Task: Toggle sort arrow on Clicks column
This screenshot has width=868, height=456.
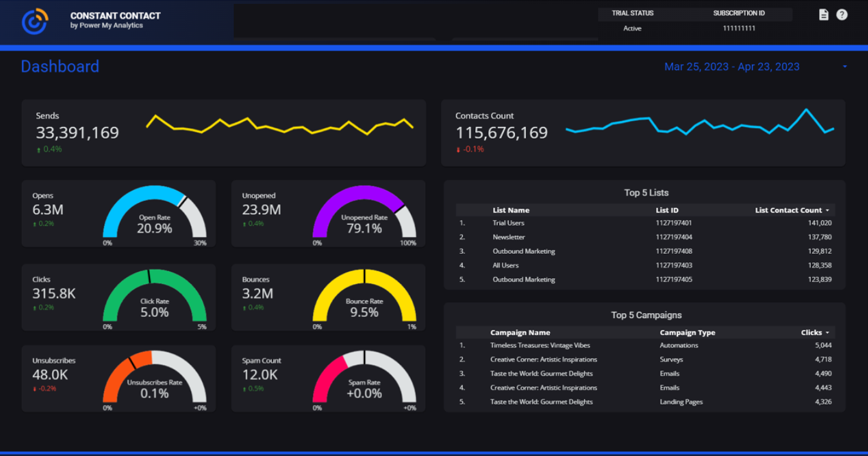Action: tap(827, 333)
